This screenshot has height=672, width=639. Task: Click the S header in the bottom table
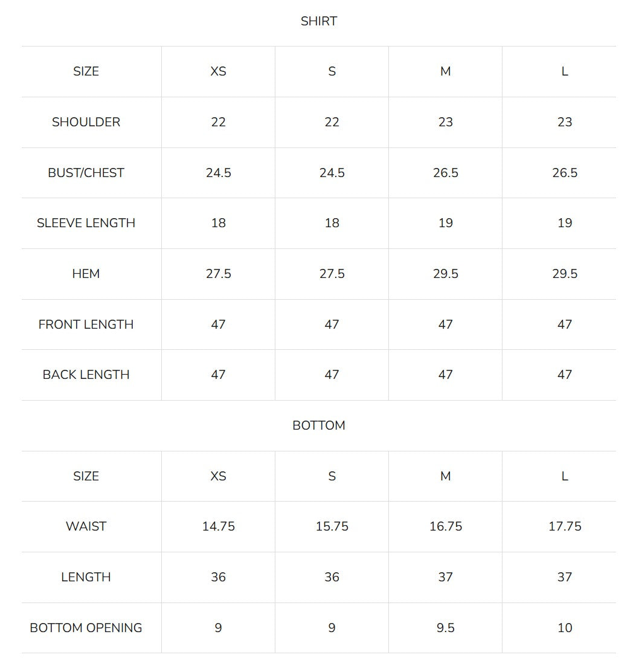[332, 476]
